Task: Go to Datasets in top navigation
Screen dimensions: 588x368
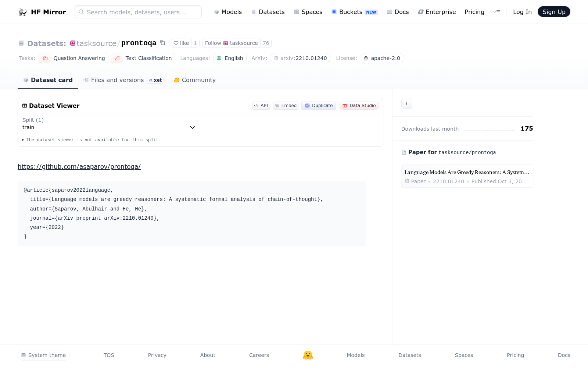Action: coord(268,12)
